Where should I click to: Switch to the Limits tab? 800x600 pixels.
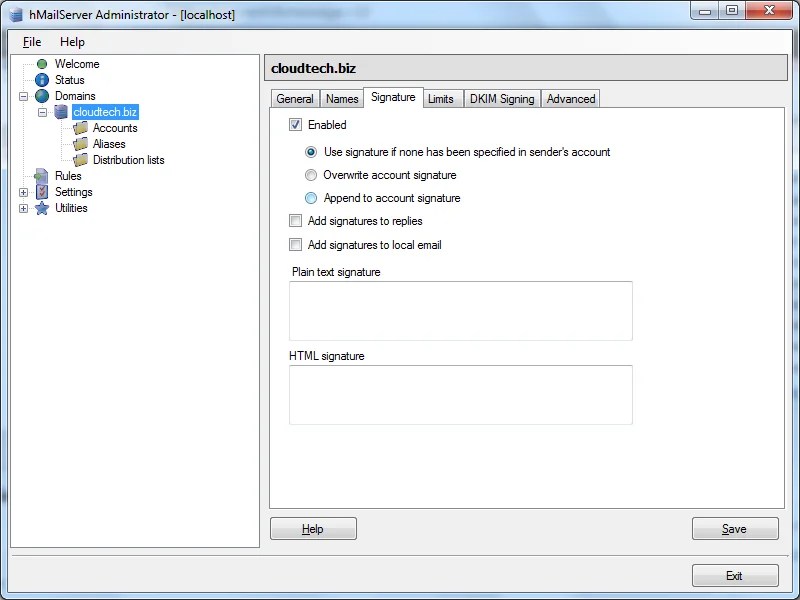(x=441, y=98)
